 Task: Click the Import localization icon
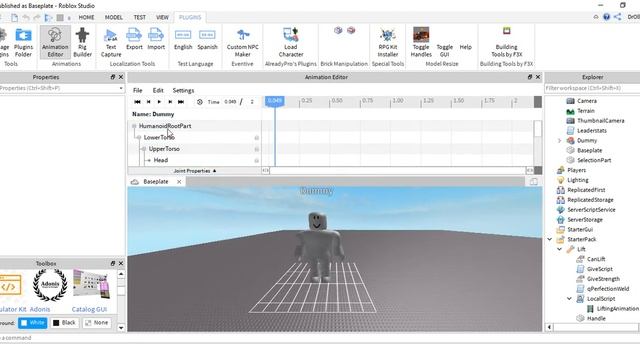tap(156, 39)
